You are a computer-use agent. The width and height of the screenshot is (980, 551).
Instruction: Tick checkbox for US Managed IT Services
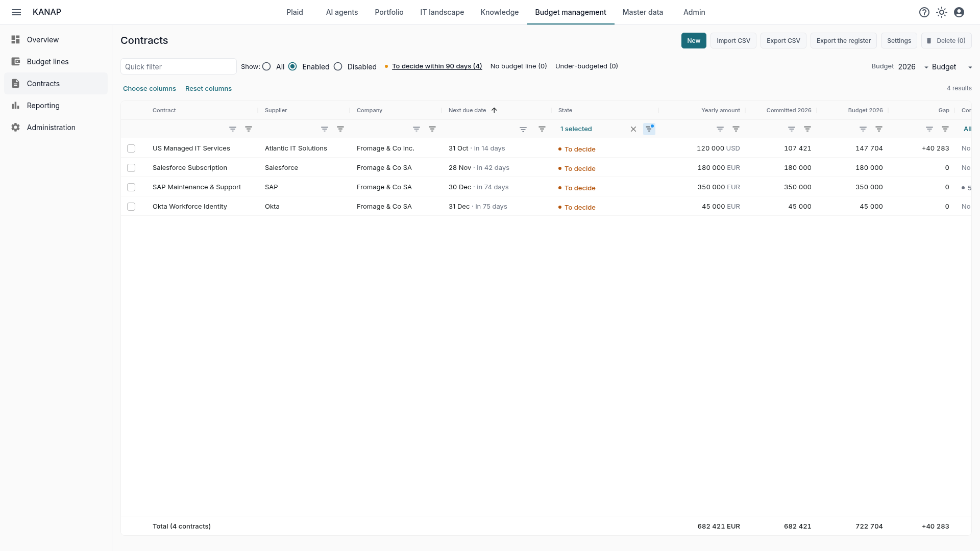tap(131, 148)
